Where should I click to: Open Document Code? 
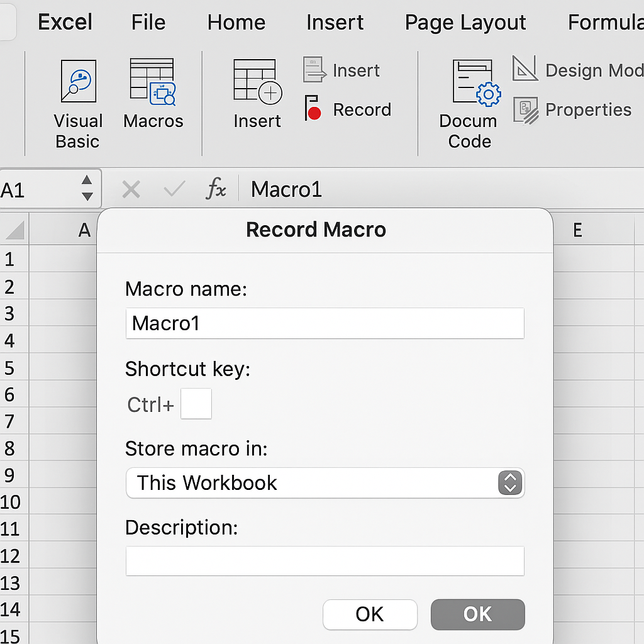click(x=469, y=104)
